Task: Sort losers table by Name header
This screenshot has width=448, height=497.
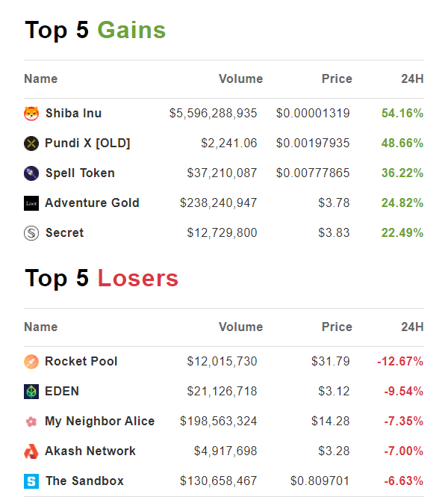Action: click(40, 327)
